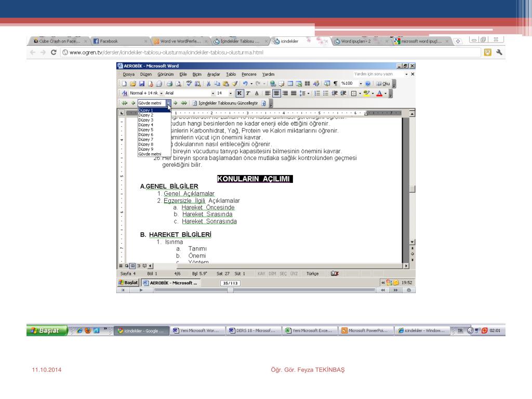Click the Increase Indent icon
This screenshot has height=399, width=532.
[x=343, y=94]
